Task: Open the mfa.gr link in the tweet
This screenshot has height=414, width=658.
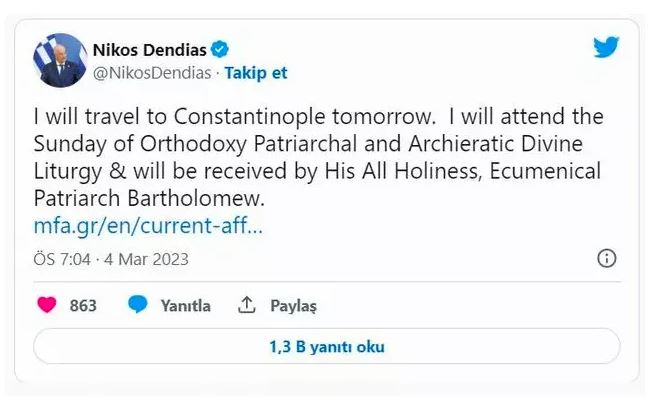Action: click(x=148, y=225)
